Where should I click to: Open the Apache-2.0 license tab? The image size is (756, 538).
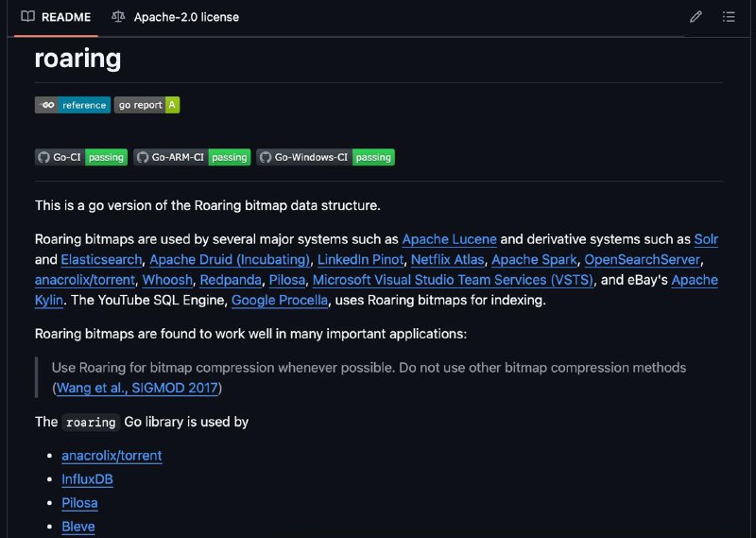pyautogui.click(x=176, y=17)
